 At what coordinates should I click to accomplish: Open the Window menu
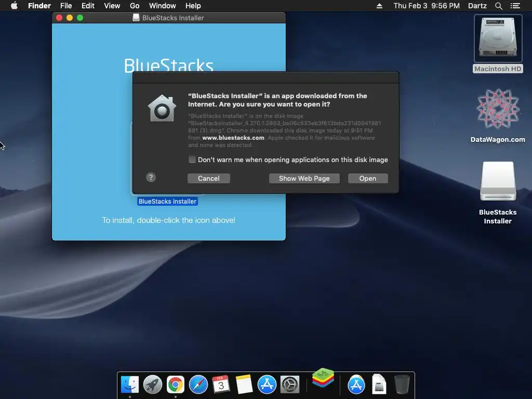click(163, 6)
